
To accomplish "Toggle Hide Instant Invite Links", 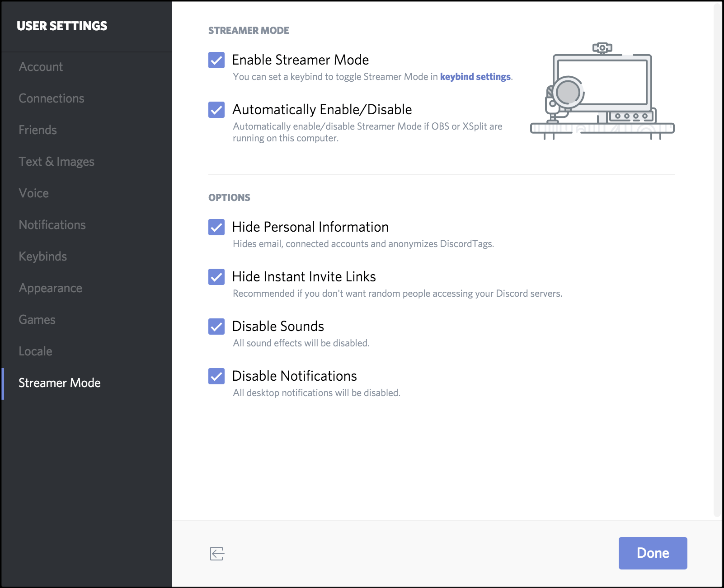I will [x=216, y=277].
